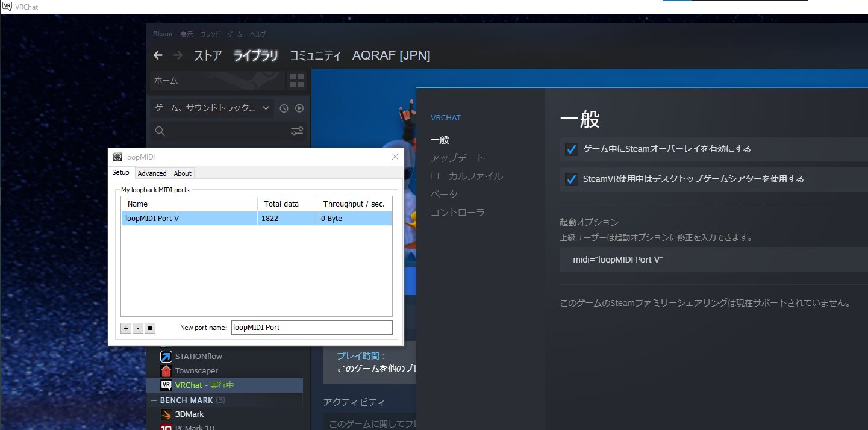Viewport: 868px width, 430px height.
Task: Go forward with Steam's right arrow
Action: [178, 55]
